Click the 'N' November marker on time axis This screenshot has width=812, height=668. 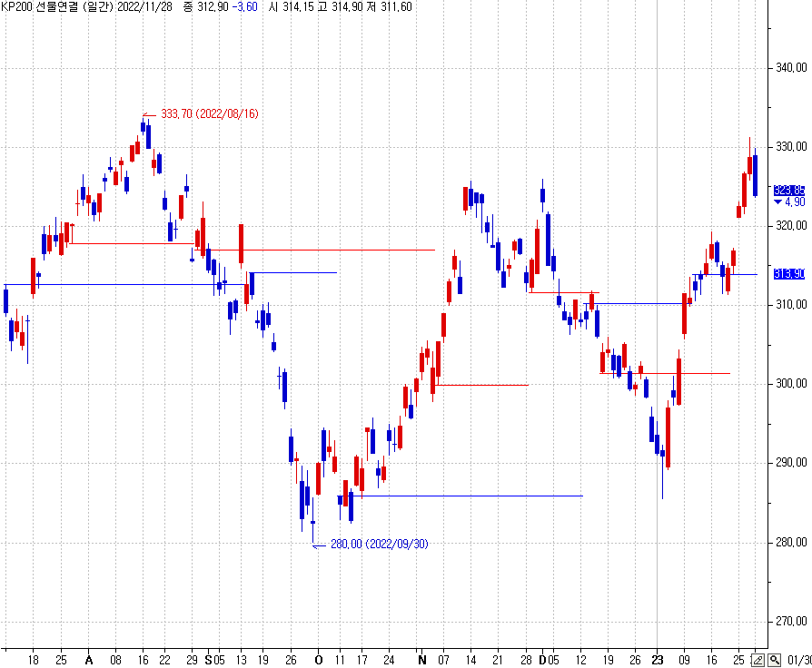tap(421, 660)
